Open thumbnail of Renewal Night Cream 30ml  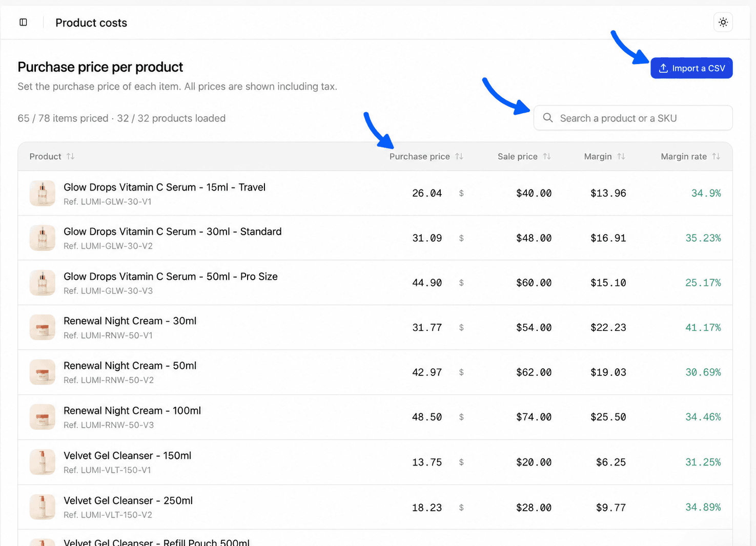[43, 327]
